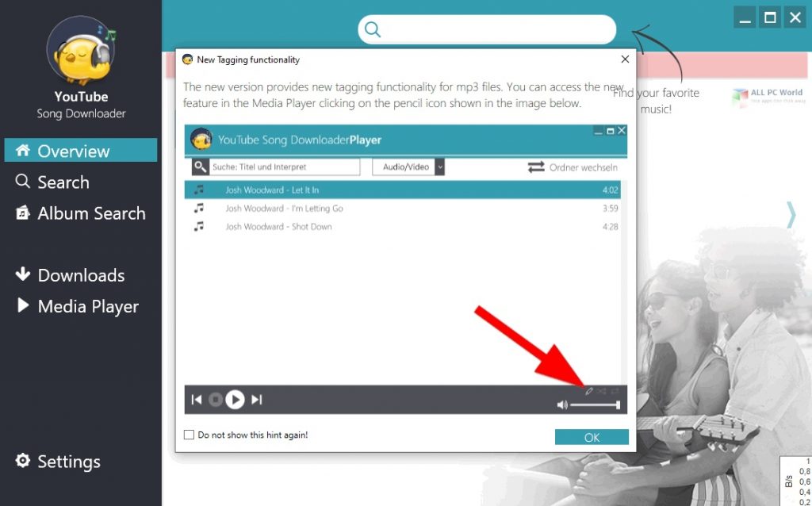
Task: Click 'Ordner wechseln' folder switch link
Action: tap(583, 167)
